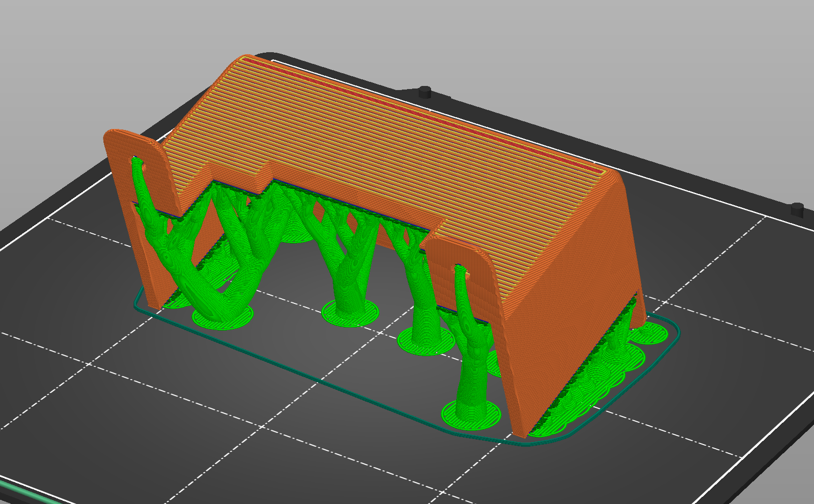Click the small black peg at the bed's top edge
814x504 pixels.
(424, 92)
